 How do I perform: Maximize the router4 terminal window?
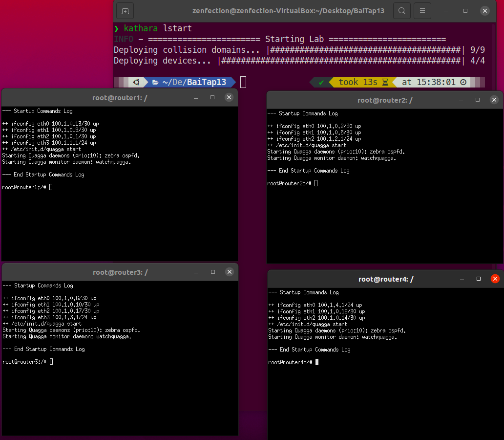coord(479,279)
